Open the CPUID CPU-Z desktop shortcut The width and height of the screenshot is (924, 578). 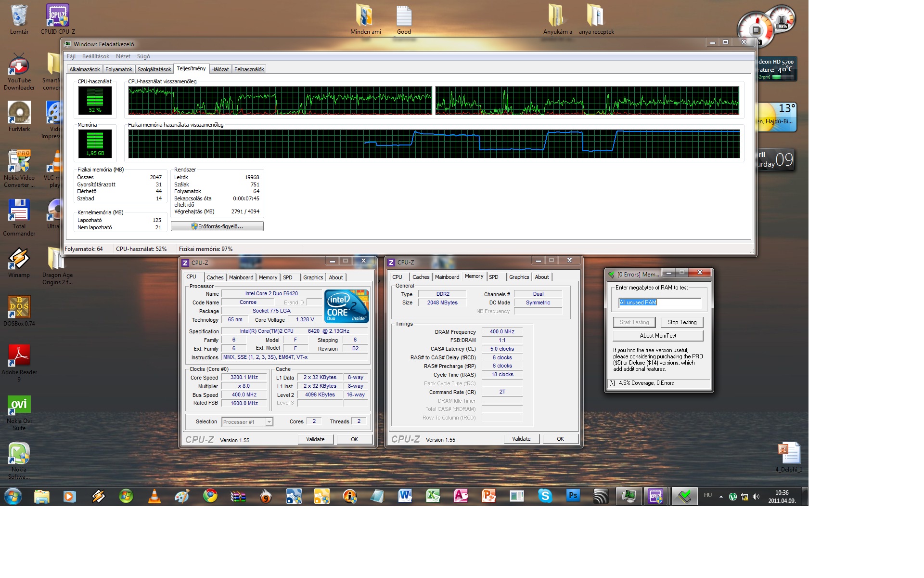click(x=58, y=15)
